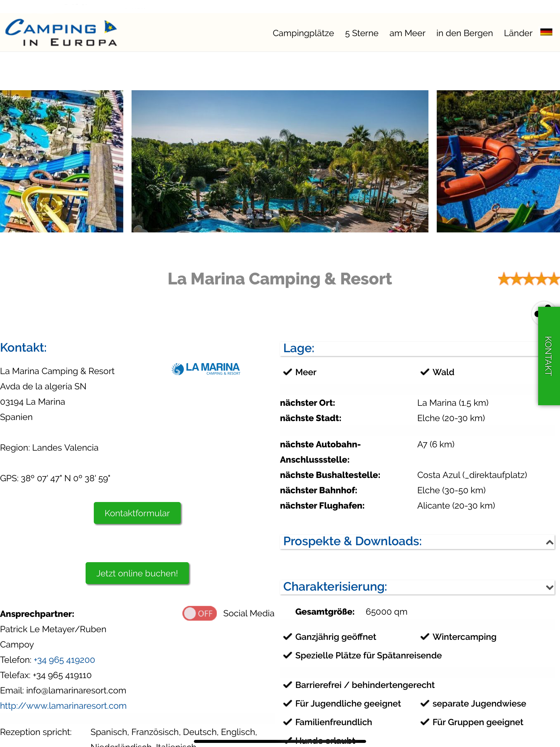Viewport: 560px width, 747px height.
Task: Collapse the Prospekte & Downloads section
Action: 549,542
